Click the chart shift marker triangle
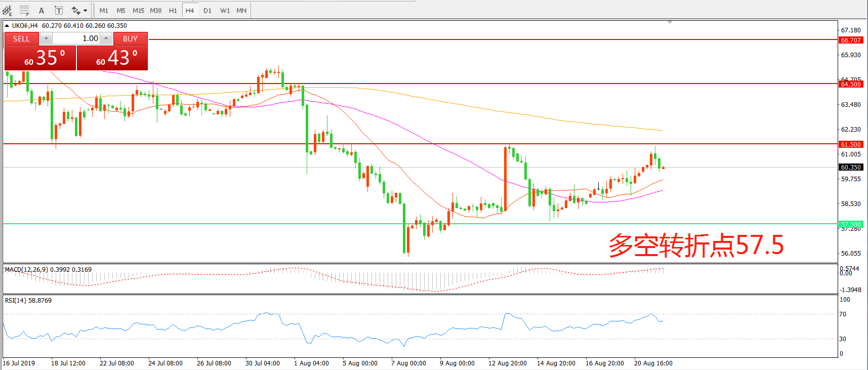Image resolution: width=868 pixels, height=370 pixels. [x=670, y=22]
